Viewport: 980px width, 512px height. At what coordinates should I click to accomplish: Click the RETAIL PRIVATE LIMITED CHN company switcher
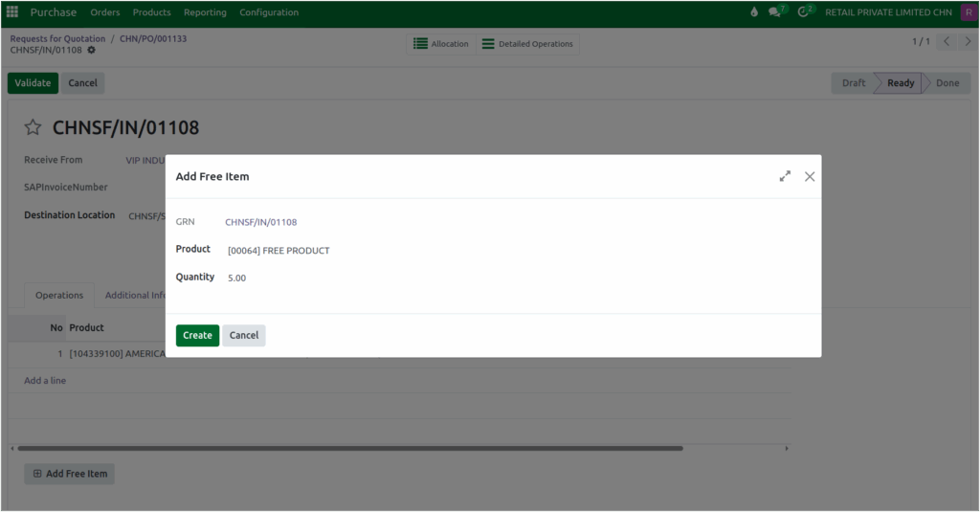point(888,12)
